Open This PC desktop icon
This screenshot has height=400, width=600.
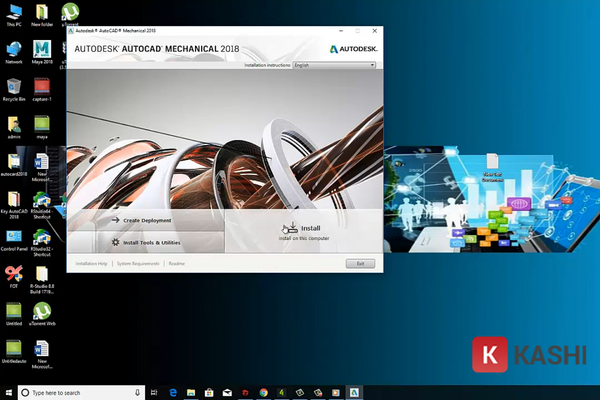[14, 14]
